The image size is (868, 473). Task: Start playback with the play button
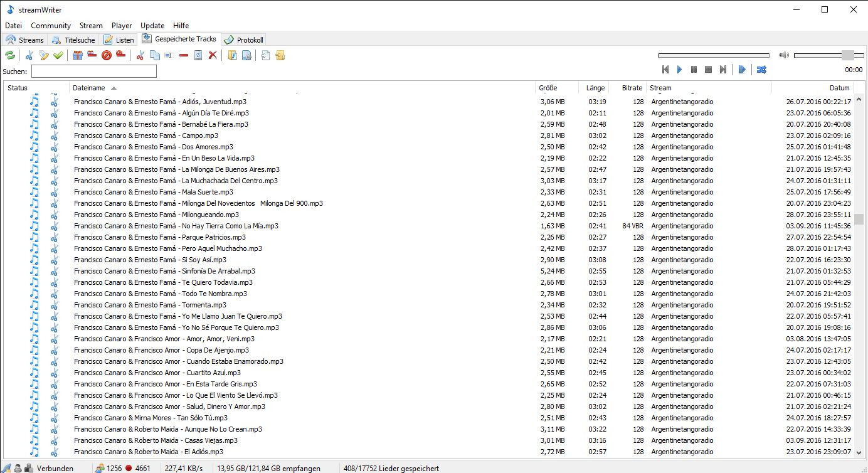click(680, 70)
